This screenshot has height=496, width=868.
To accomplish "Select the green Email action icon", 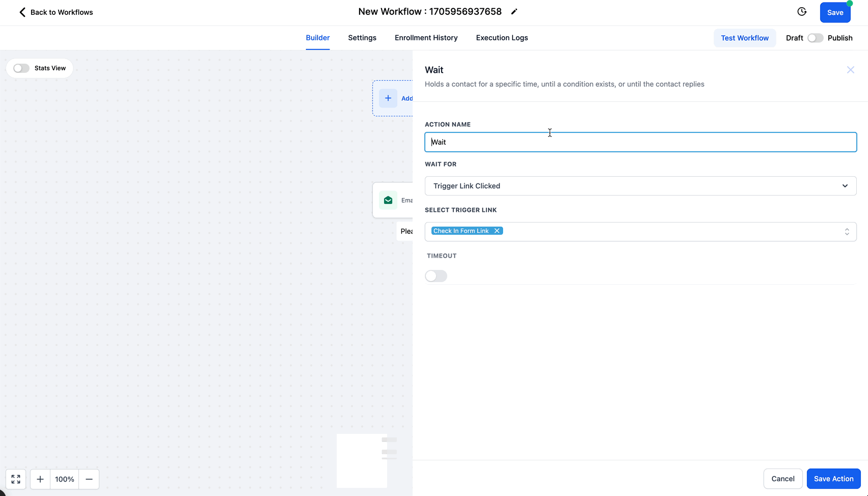I will click(x=388, y=200).
